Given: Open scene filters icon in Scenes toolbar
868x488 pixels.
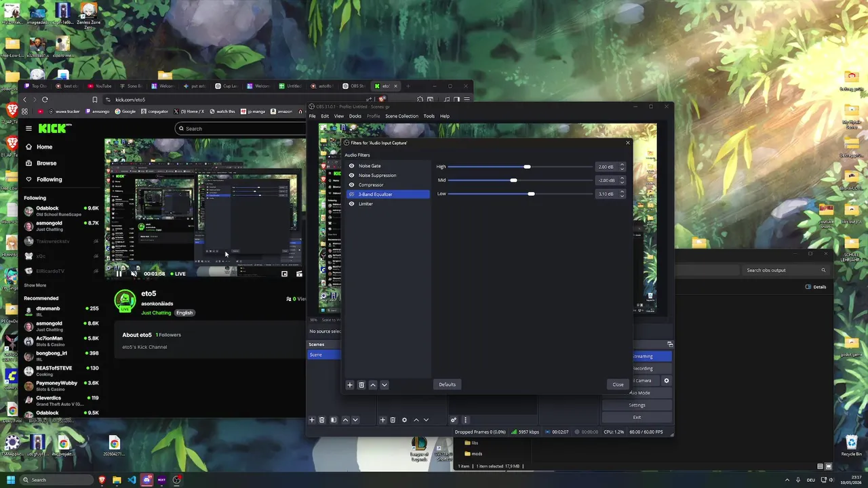Looking at the screenshot, I should (x=333, y=420).
